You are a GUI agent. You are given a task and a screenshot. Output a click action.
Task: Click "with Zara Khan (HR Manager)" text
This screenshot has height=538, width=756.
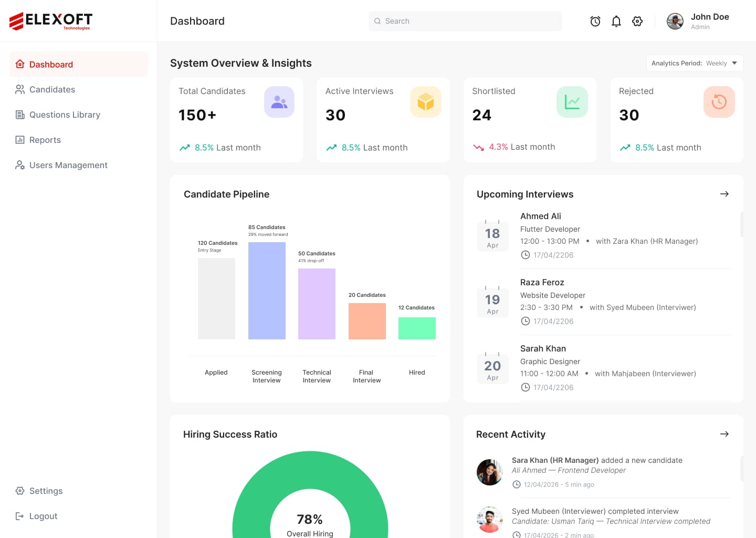coord(647,241)
